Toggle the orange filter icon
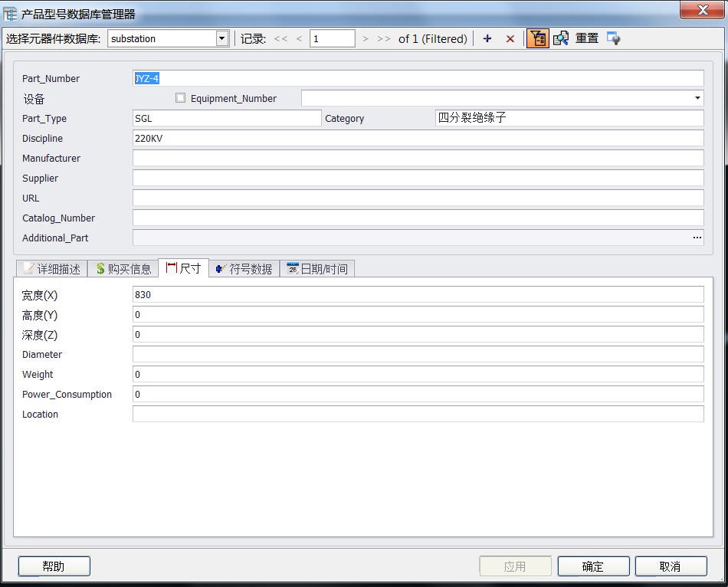Image resolution: width=728 pixels, height=587 pixels. point(538,38)
